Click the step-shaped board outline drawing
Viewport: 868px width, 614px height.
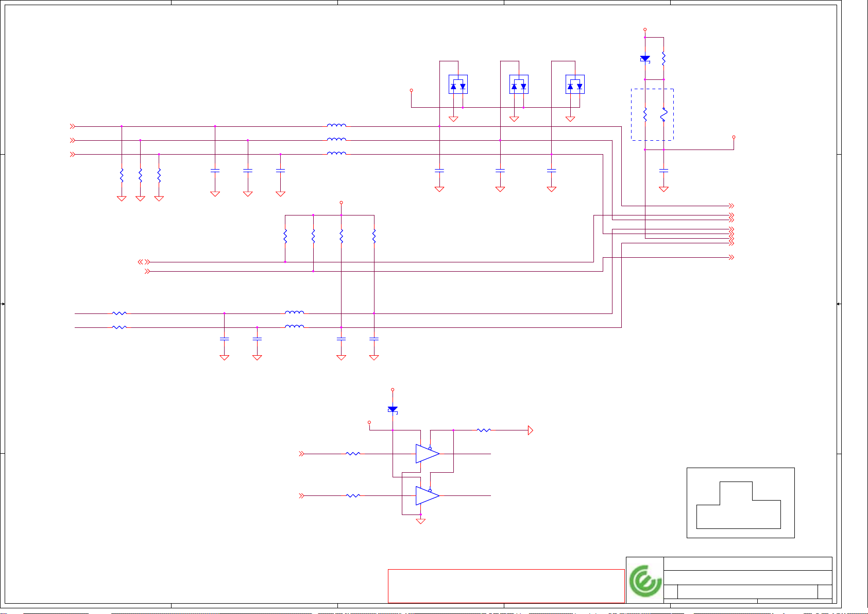point(739,505)
